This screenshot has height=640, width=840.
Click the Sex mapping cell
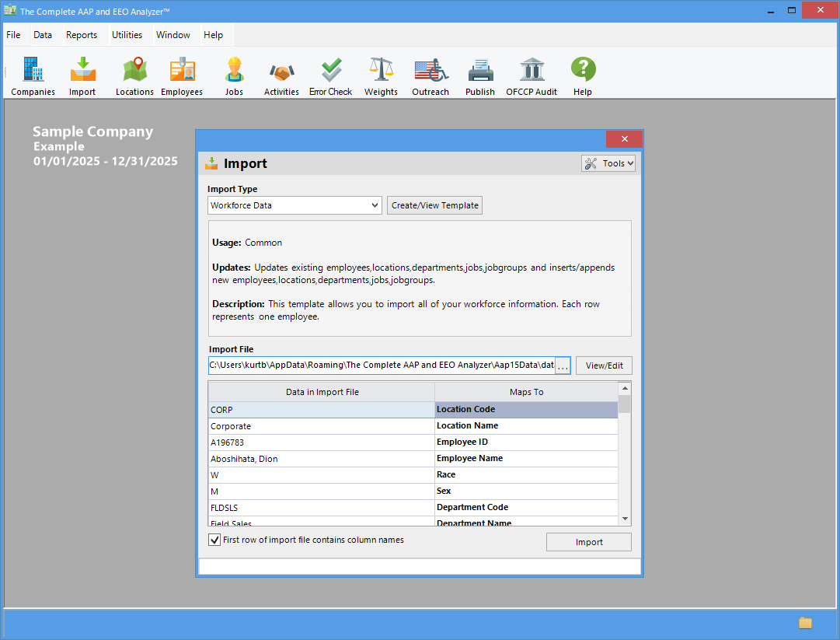click(x=526, y=491)
